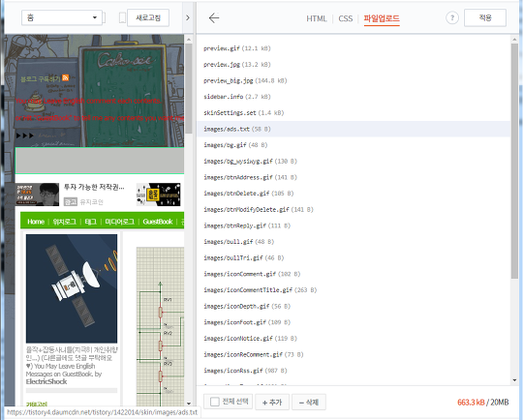Click the black and yellow ad banner
This screenshot has width=523, height=420.
[159, 195]
